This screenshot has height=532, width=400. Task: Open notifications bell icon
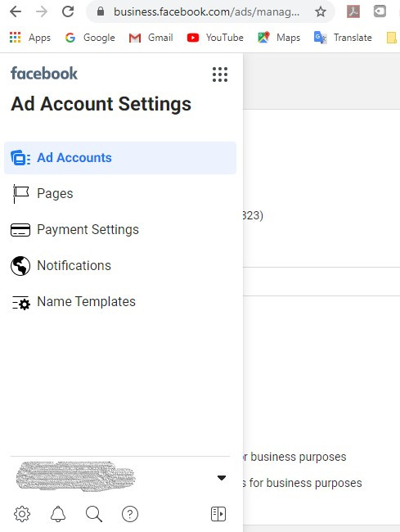pyautogui.click(x=58, y=514)
